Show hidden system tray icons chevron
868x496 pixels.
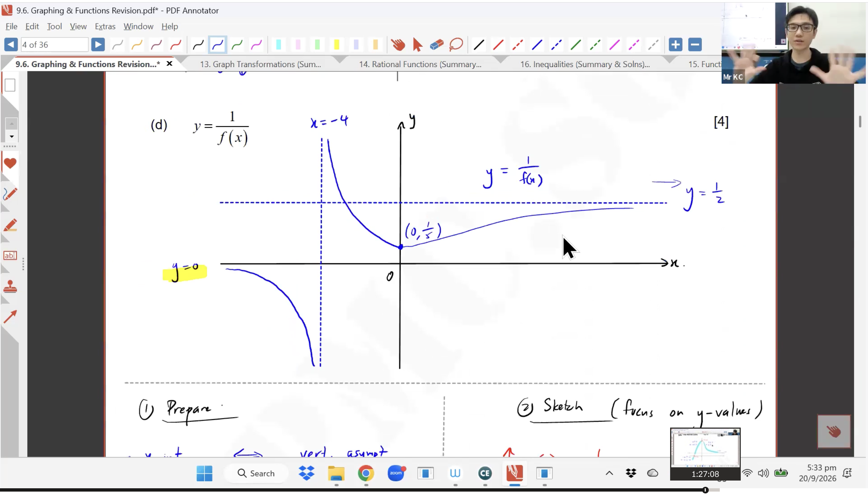coord(609,473)
